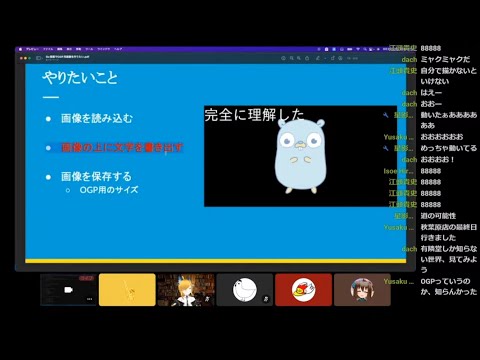The height and width of the screenshot is (360, 480).
Task: Click 88888 comment by Isoe Hir..
Action: (431, 171)
